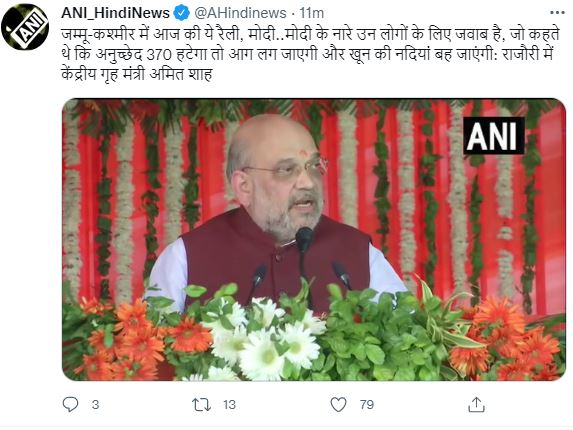Click the reply speech bubble icon
Viewport: 573px width, 430px height.
[71, 404]
